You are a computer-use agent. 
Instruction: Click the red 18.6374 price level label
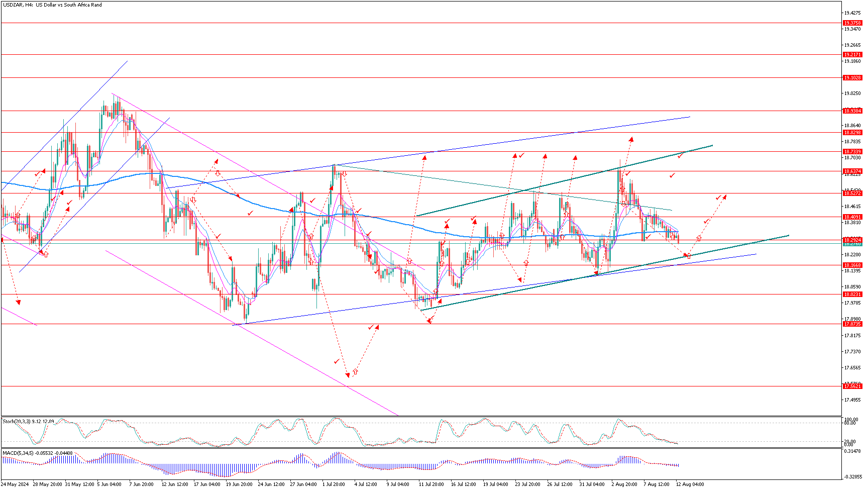[852, 171]
